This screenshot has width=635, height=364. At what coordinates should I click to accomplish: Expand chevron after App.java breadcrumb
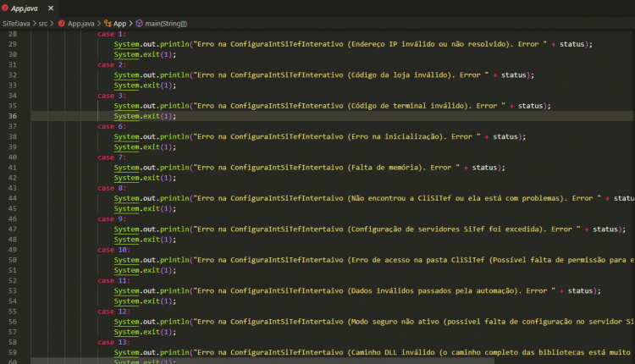pos(99,24)
